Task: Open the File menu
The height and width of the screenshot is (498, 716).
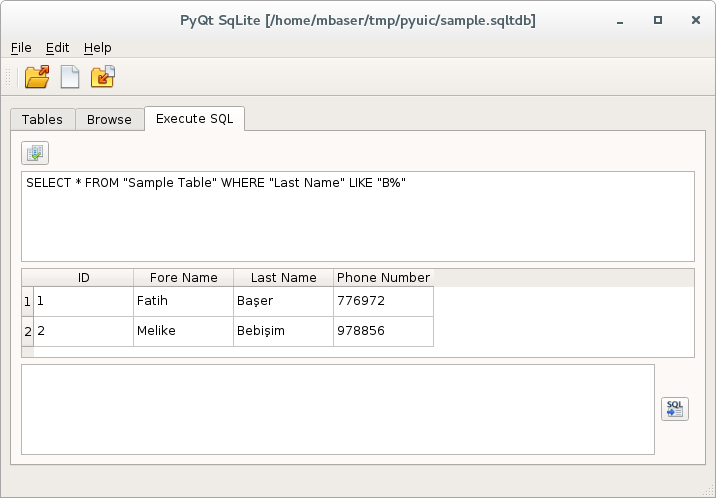Action: coord(21,47)
